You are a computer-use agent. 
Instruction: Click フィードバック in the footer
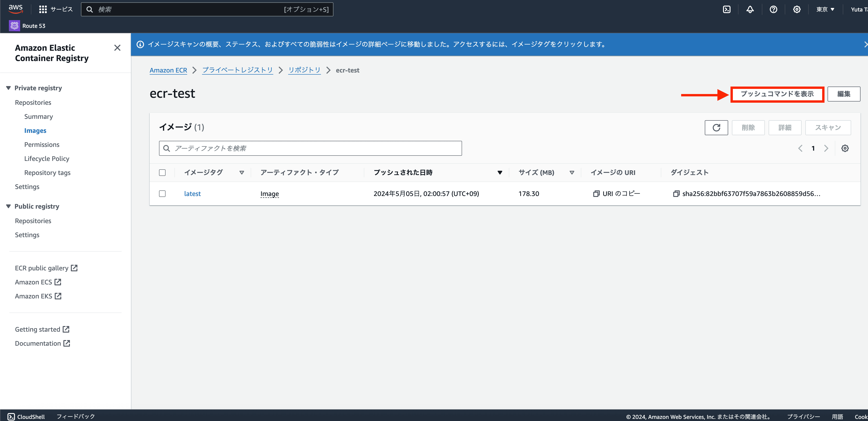[x=76, y=417]
